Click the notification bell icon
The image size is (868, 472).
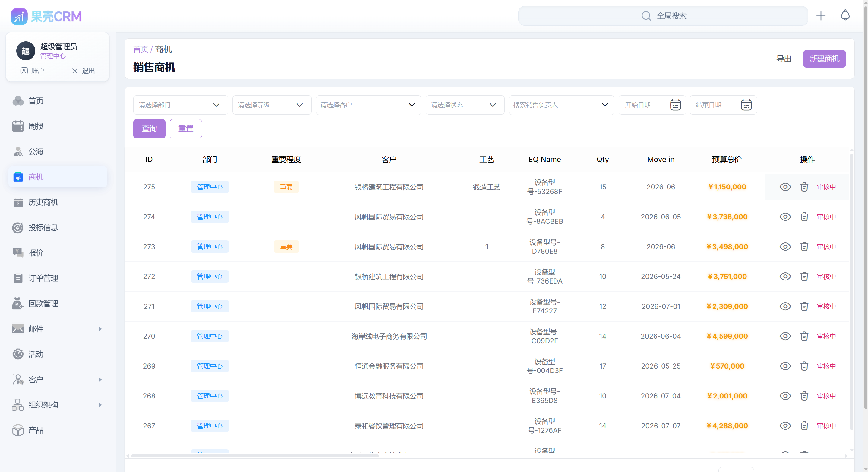pos(845,15)
